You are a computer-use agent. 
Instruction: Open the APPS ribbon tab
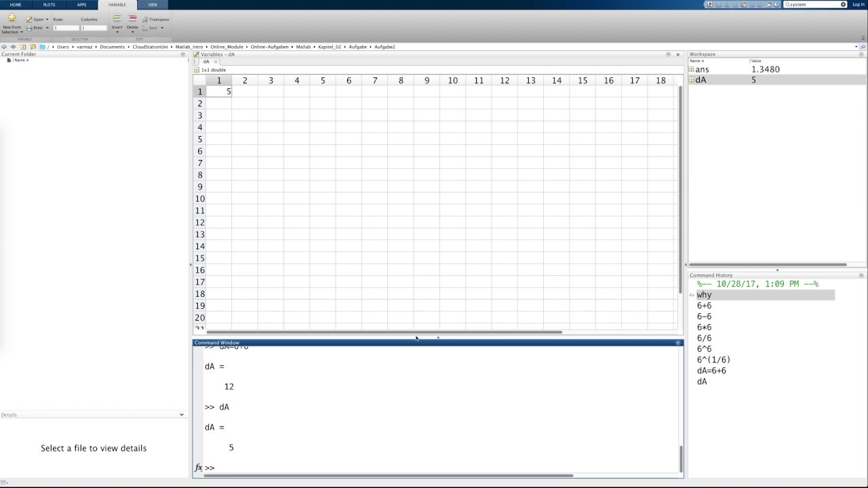click(x=81, y=5)
